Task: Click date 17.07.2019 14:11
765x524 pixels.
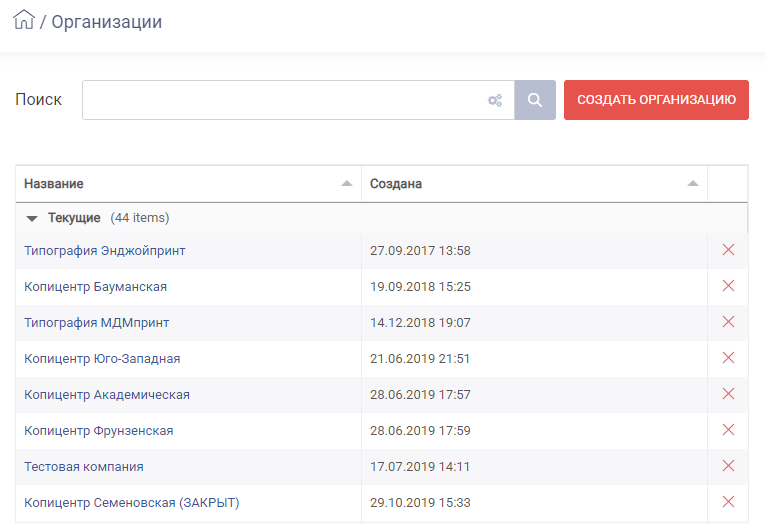Action: (x=420, y=467)
